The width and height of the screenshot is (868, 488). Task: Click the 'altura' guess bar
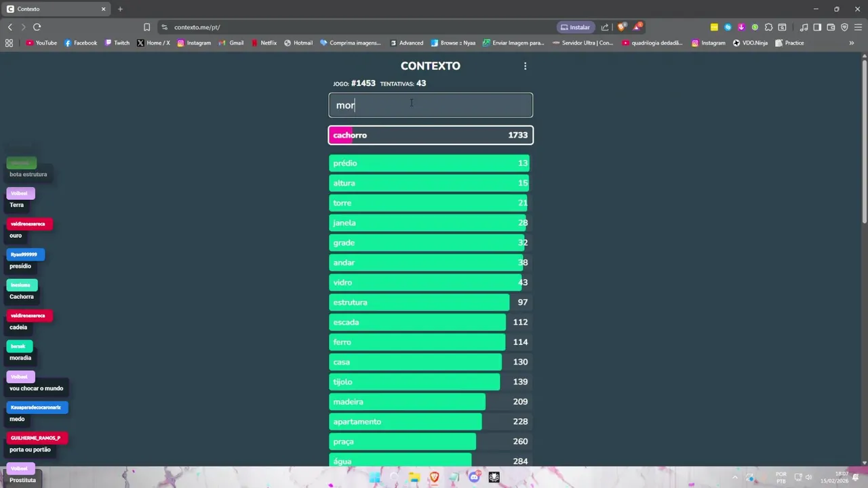pos(429,183)
